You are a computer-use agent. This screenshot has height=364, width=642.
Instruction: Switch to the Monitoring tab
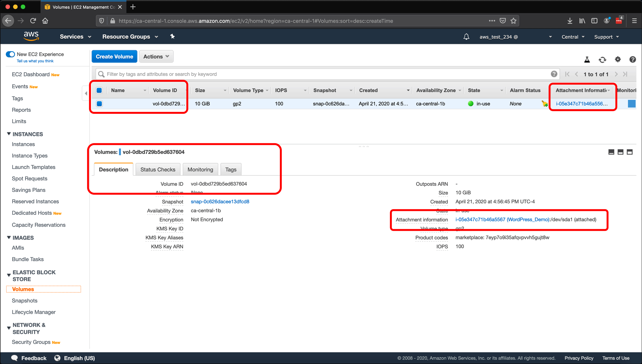tap(200, 169)
